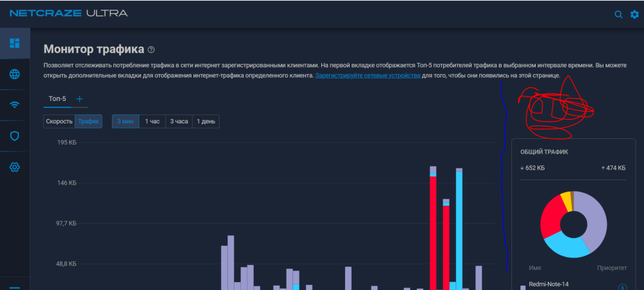The height and width of the screenshot is (290, 644).
Task: Open the Internet globe sidebar icon
Action: tap(15, 74)
